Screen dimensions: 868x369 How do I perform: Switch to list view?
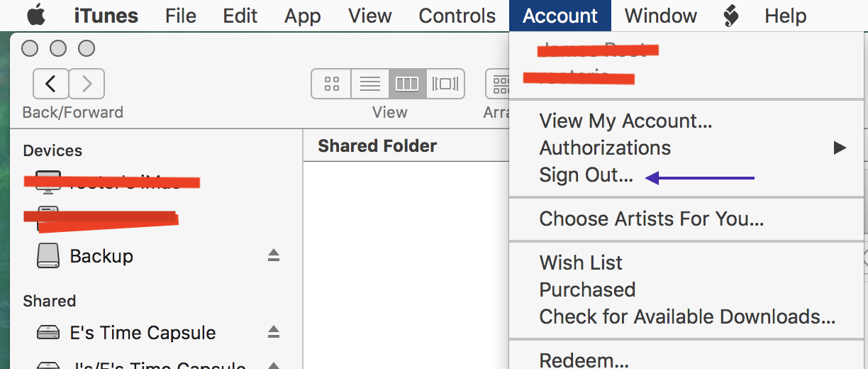tap(369, 84)
